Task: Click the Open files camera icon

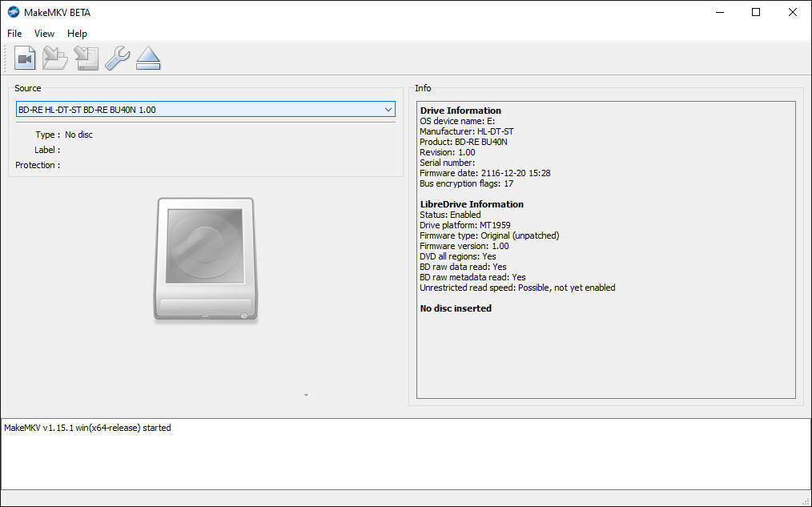Action: 25,58
